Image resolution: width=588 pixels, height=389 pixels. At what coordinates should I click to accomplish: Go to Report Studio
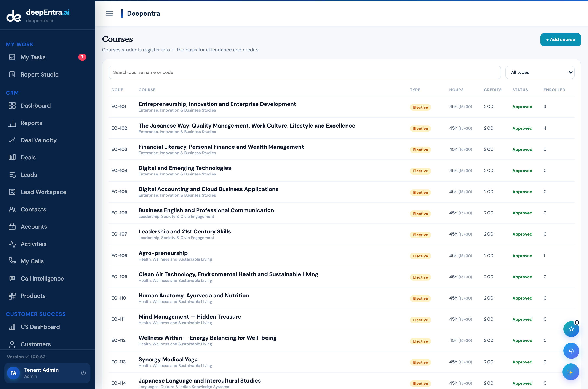pyautogui.click(x=47, y=74)
